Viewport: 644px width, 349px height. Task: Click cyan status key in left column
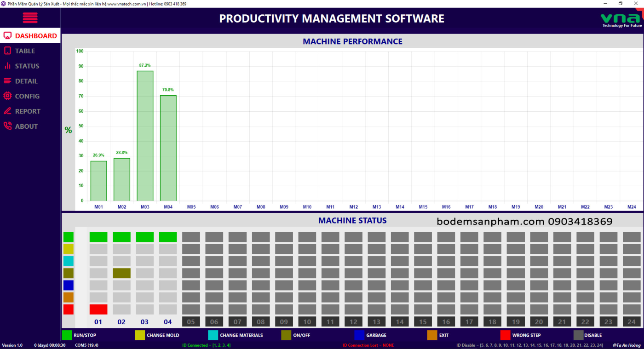click(x=68, y=261)
